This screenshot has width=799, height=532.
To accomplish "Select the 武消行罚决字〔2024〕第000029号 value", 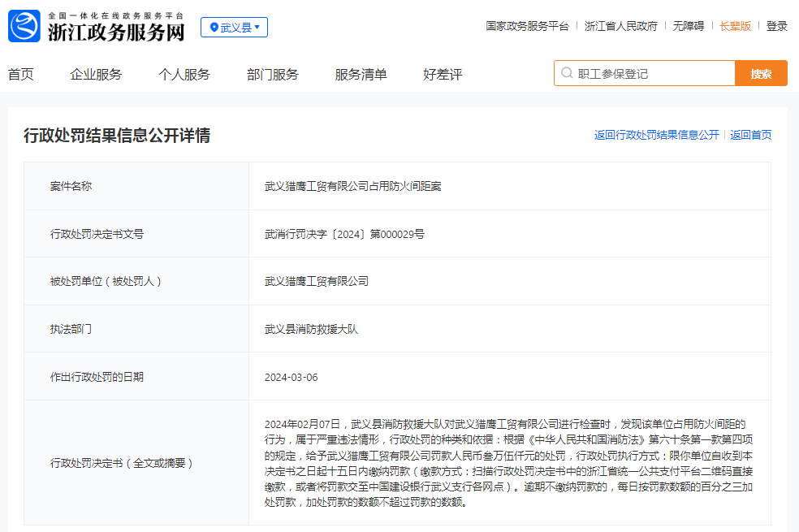I will (x=344, y=234).
